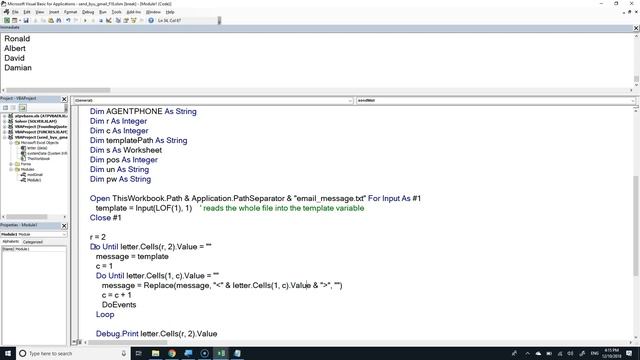Click the taskbar search box
640x360 pixels.
pos(73,353)
